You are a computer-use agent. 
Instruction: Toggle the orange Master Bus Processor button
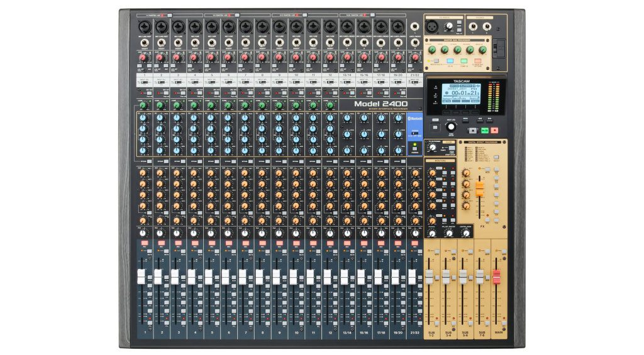(477, 61)
